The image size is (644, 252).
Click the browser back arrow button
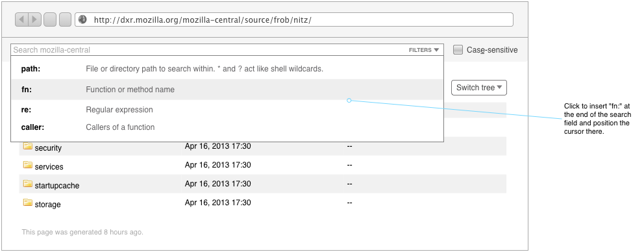(x=22, y=19)
